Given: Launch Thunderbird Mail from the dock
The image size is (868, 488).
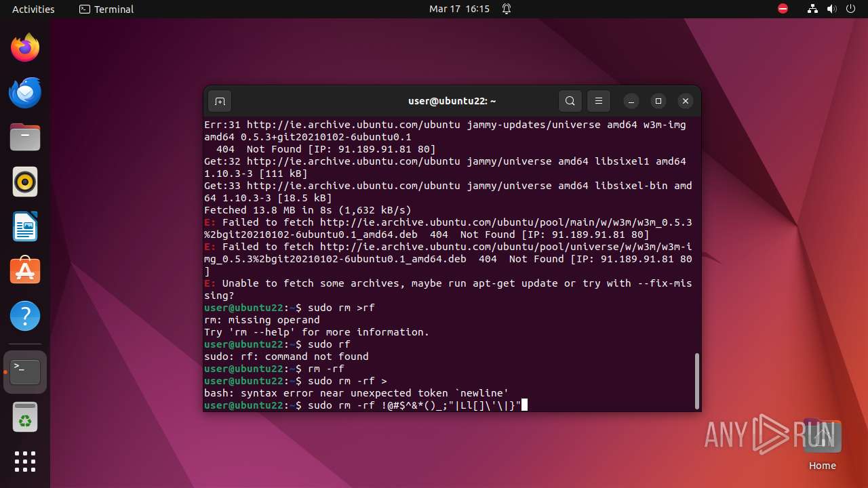Looking at the screenshot, I should pos(25,92).
